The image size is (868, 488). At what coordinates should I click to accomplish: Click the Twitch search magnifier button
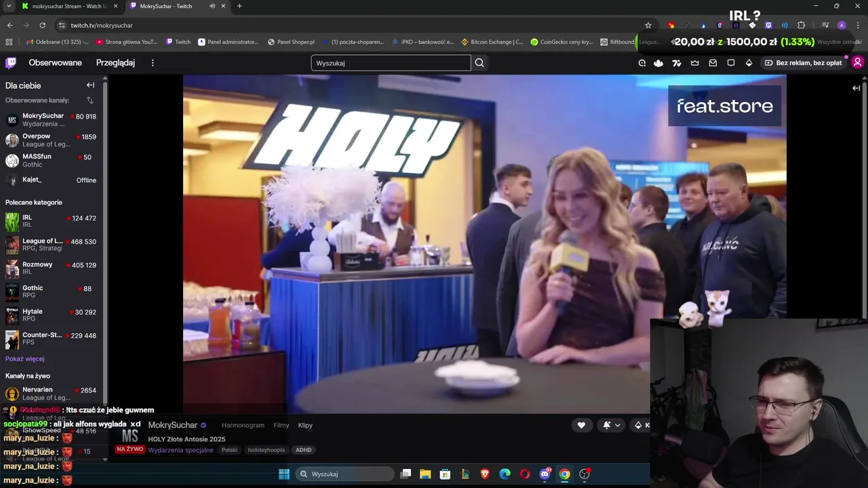(479, 63)
